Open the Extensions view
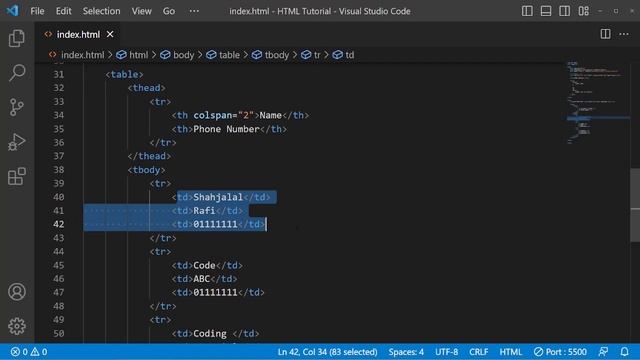Image resolution: width=640 pixels, height=360 pixels. (17, 176)
